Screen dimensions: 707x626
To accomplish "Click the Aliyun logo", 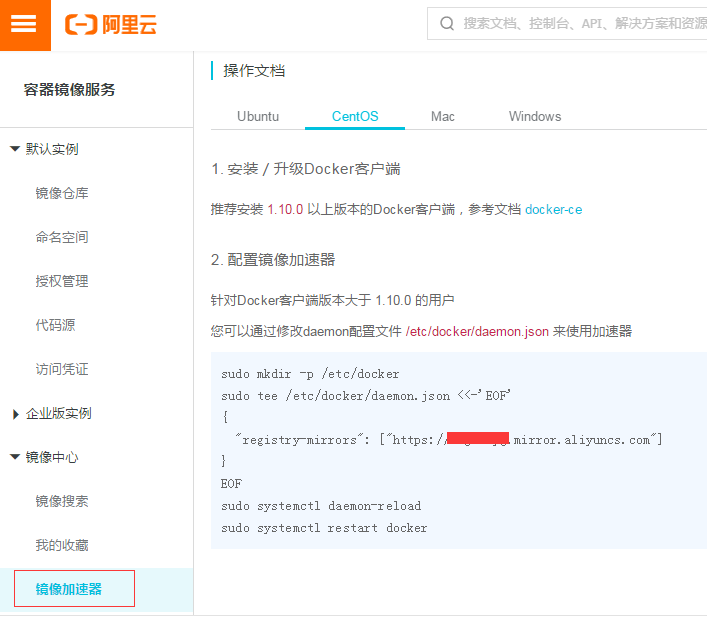I will coord(110,25).
